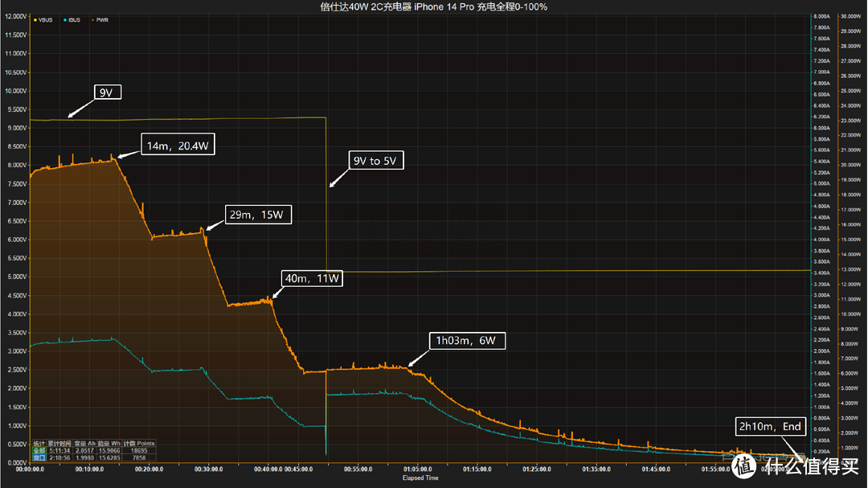This screenshot has height=488, width=868.
Task: Click the 8.000A current axis label
Action: click(x=821, y=17)
